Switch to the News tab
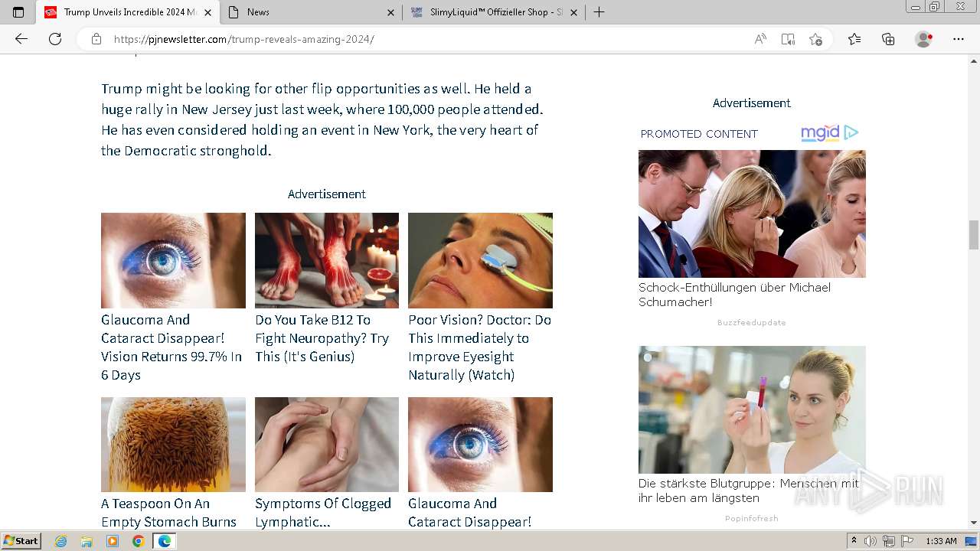Image resolution: width=980 pixels, height=551 pixels. click(312, 12)
